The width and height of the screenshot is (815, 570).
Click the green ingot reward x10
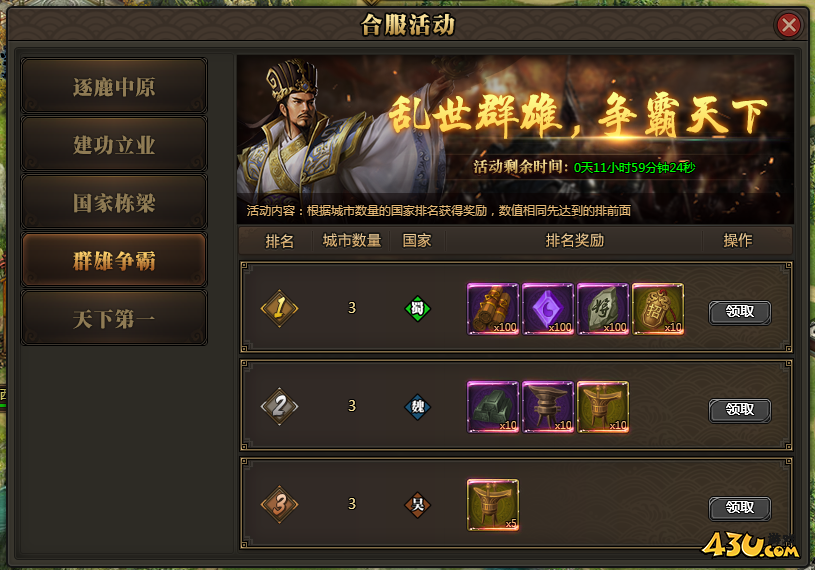point(493,407)
